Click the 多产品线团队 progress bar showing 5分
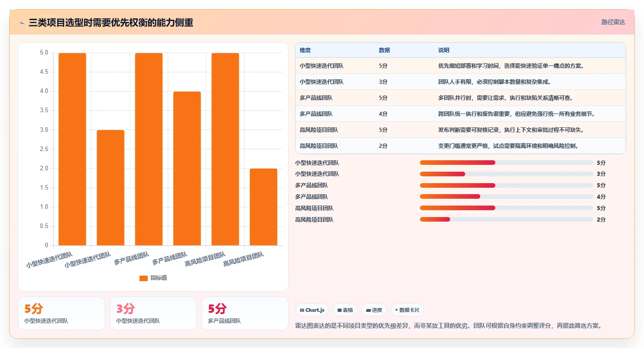 click(x=506, y=185)
